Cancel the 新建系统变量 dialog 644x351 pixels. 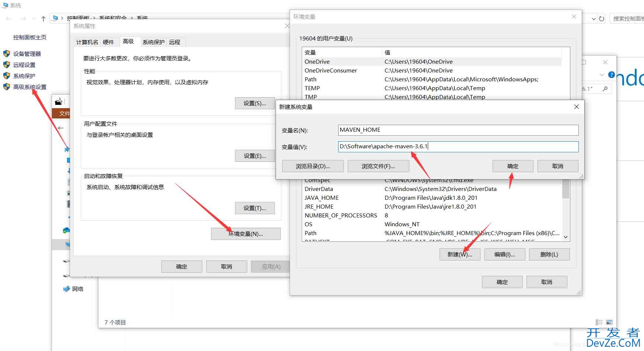[558, 166]
